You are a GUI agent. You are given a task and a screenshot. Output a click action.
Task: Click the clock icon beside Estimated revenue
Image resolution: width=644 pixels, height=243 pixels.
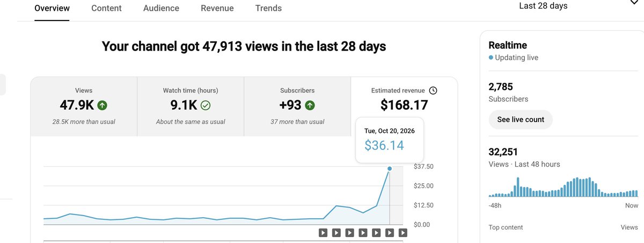[x=433, y=91]
